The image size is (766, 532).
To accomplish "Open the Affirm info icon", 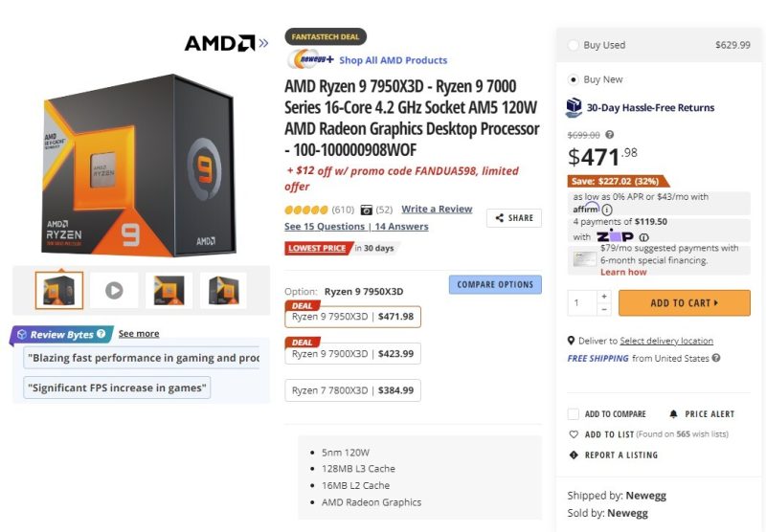I will 607,210.
